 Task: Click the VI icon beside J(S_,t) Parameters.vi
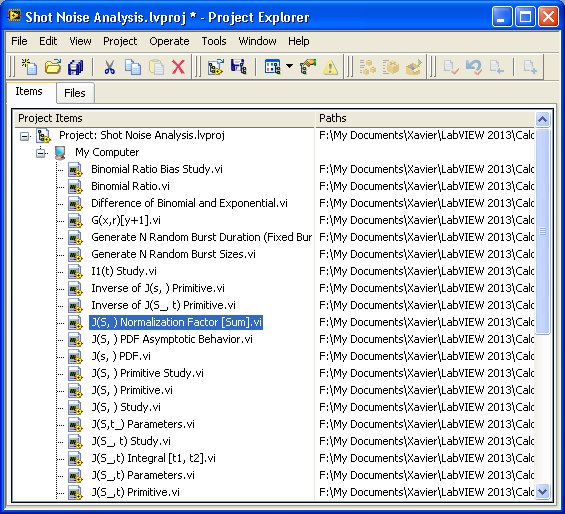click(75, 475)
